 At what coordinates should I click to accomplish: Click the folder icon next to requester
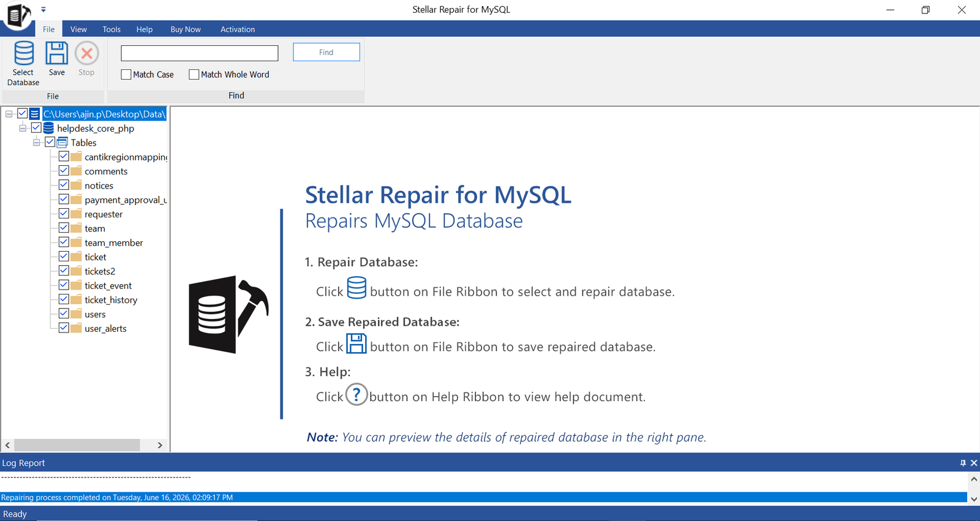click(x=76, y=214)
